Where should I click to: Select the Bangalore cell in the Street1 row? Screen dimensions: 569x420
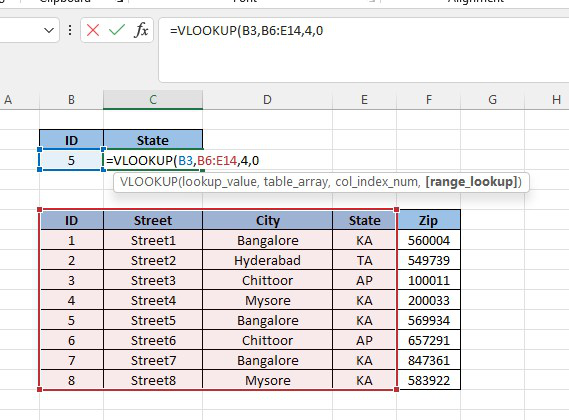point(267,240)
